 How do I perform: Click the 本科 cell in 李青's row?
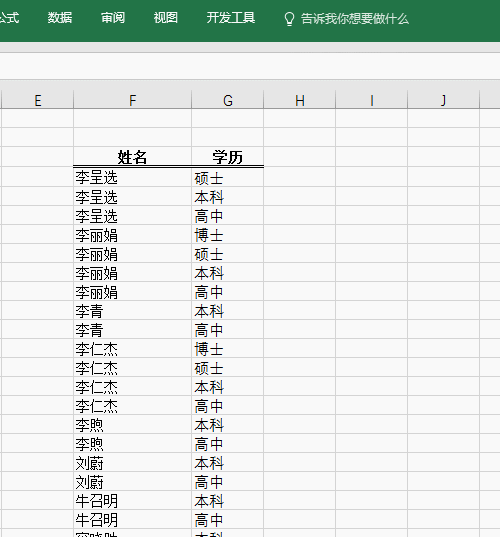pos(228,311)
